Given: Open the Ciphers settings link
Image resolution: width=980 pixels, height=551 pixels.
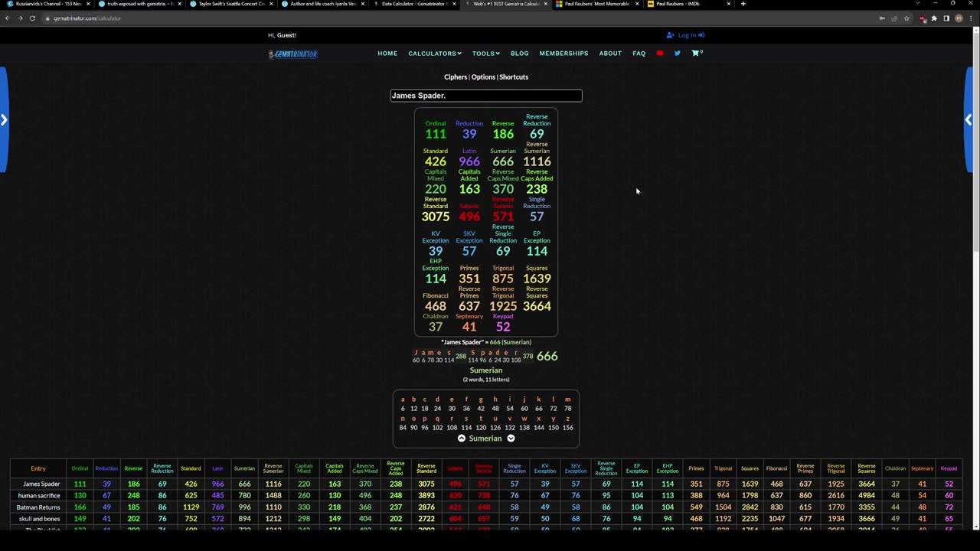Looking at the screenshot, I should click(x=456, y=77).
